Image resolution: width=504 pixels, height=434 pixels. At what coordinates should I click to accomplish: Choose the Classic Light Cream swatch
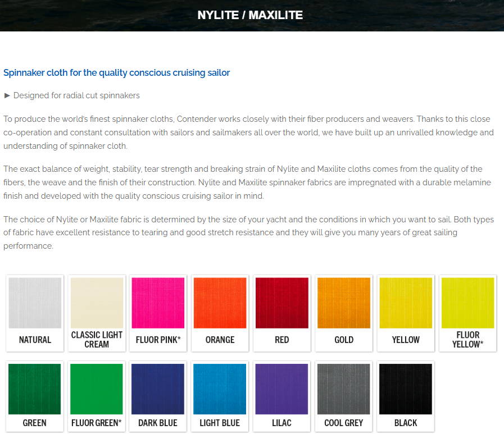pyautogui.click(x=97, y=303)
